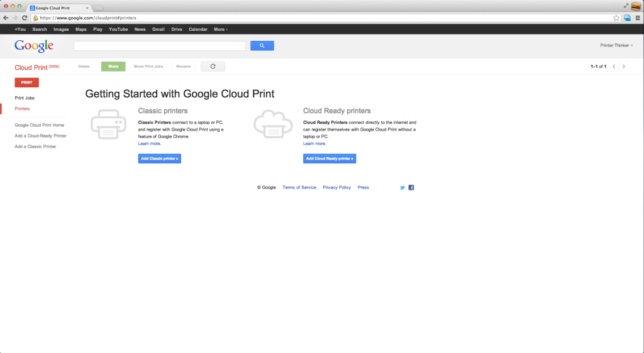Go to next page of printers

pos(623,66)
